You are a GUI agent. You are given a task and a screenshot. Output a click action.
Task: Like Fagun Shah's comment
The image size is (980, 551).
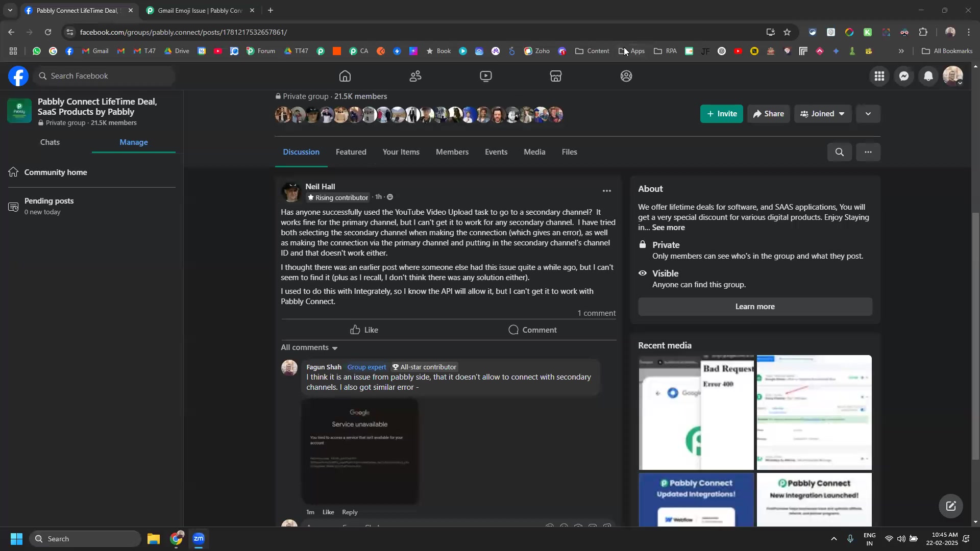(x=328, y=512)
